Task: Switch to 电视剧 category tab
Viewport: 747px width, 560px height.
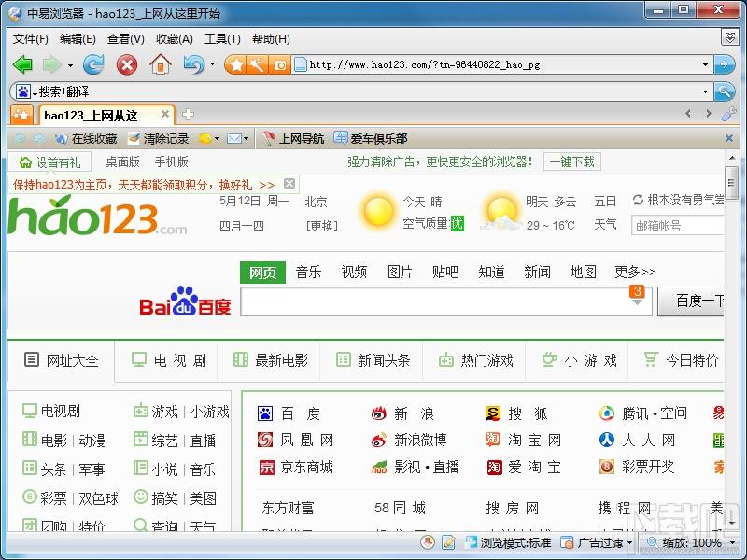Action: click(x=166, y=360)
